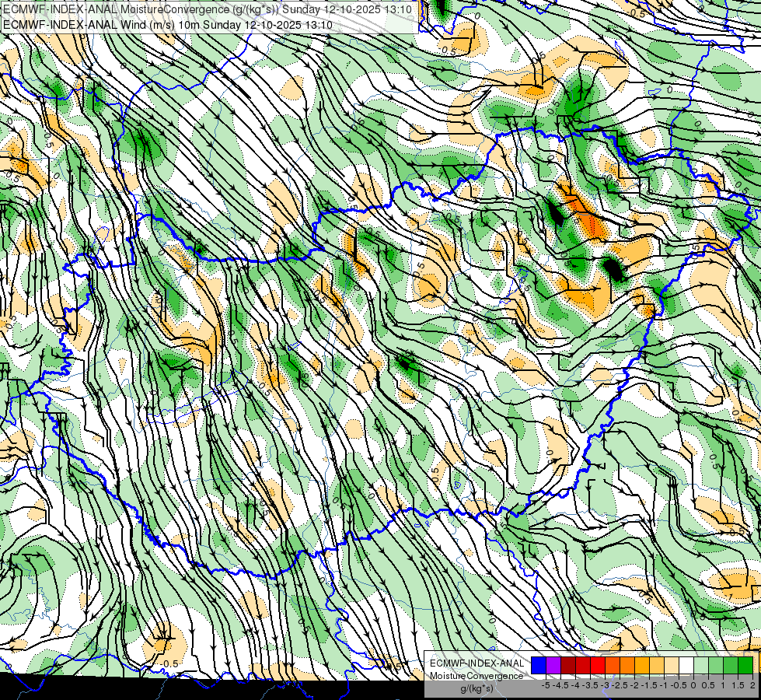Click the -2.5 tick value in legend scale

(x=620, y=685)
